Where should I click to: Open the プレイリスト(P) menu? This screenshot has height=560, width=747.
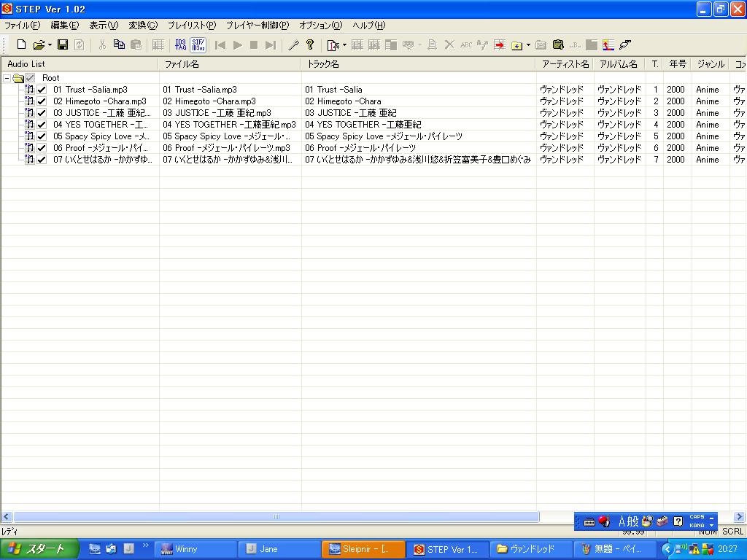click(192, 26)
